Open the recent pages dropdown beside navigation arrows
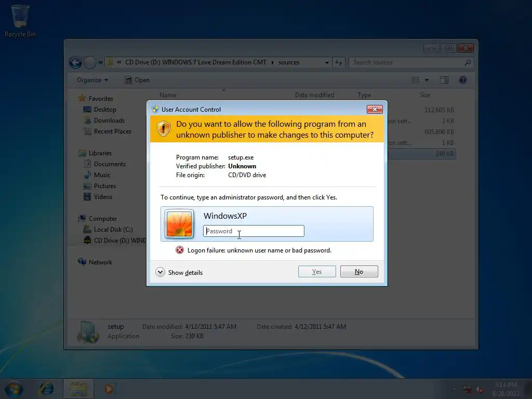532x399 pixels. point(100,63)
